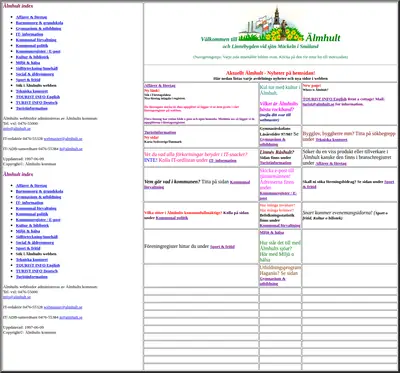Click Affärer & företag heading above 'Ny länk!'
This screenshot has height=373, width=400.
[x=160, y=86]
